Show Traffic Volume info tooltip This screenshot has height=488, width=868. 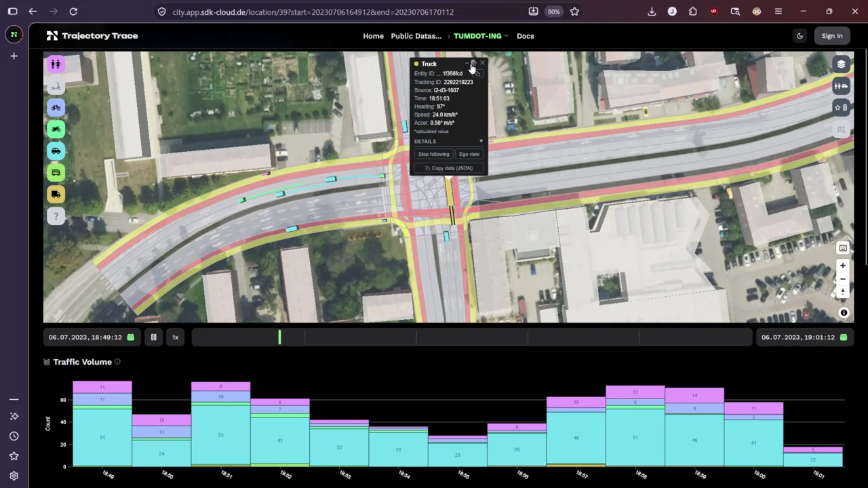[117, 362]
